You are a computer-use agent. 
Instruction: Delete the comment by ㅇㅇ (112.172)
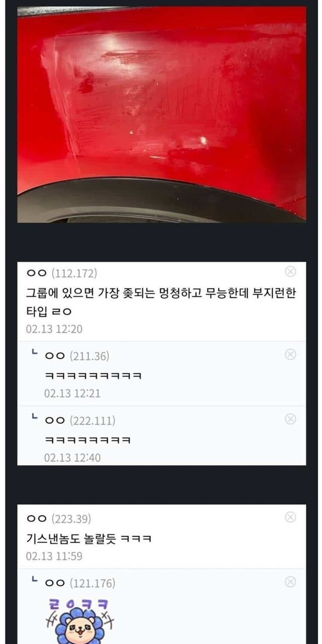tap(290, 272)
